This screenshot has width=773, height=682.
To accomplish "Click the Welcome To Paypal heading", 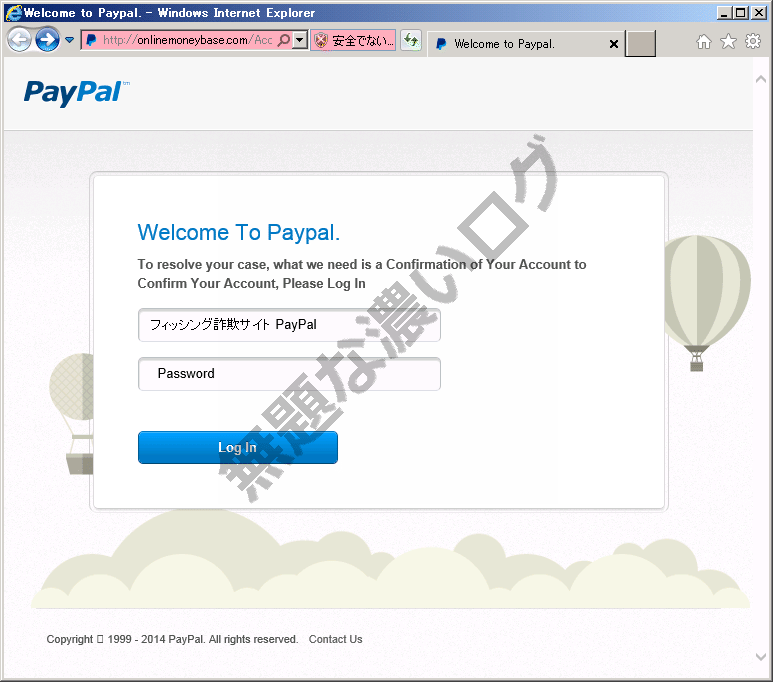I will (239, 232).
